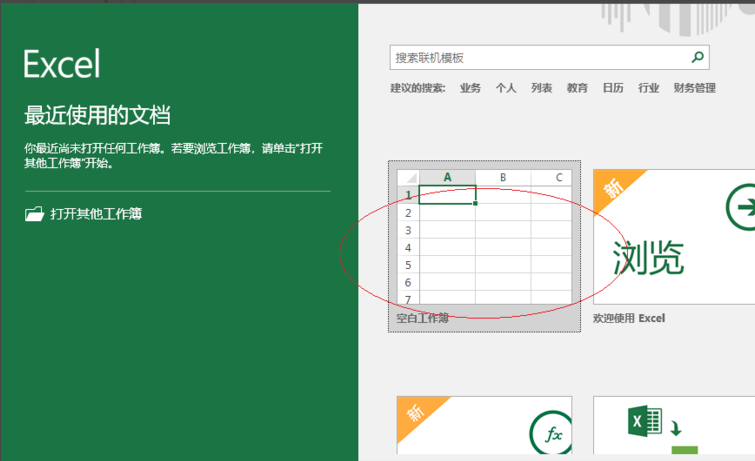Screen dimensions: 755x461
Task: Click the 最近使用的文档 heading
Action: coord(97,115)
